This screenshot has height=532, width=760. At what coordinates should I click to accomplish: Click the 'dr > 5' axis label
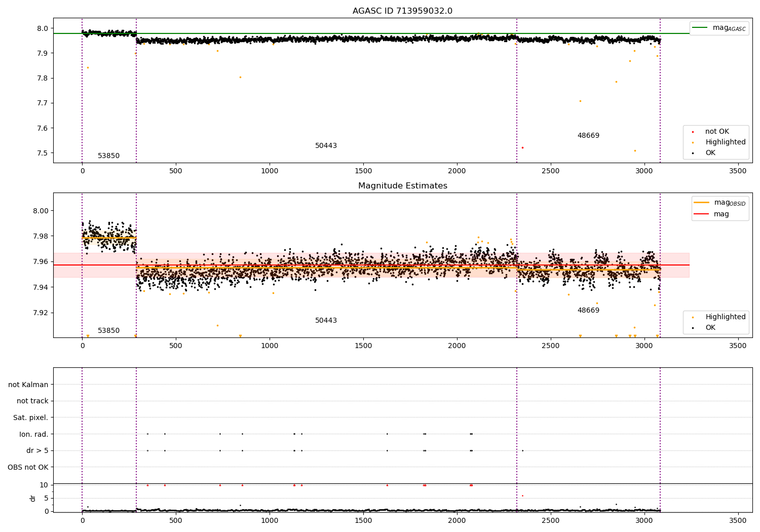[37, 451]
